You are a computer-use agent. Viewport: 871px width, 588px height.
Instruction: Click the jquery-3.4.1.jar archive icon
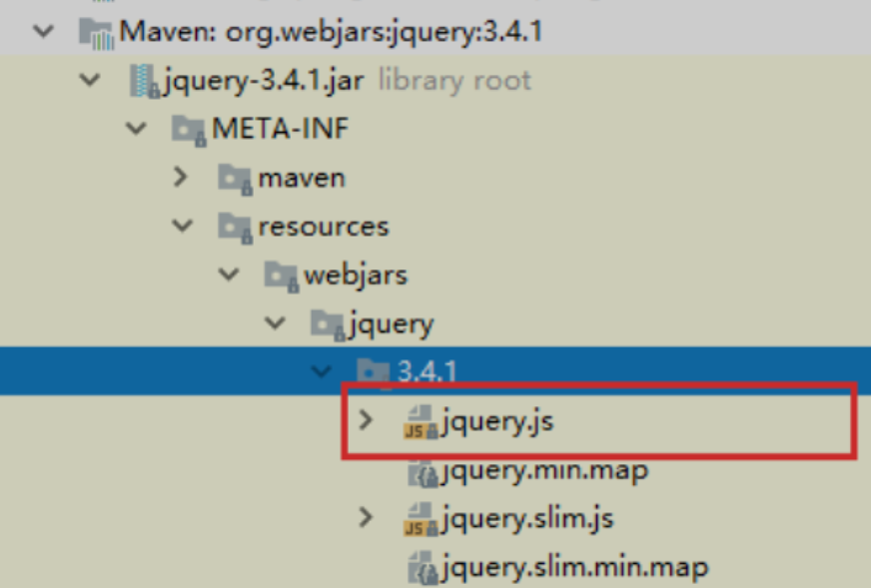145,82
